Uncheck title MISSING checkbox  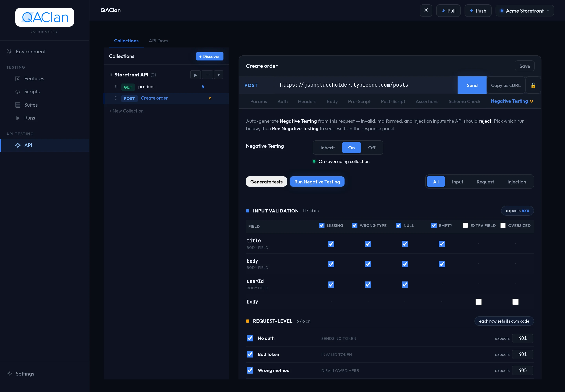tap(331, 244)
